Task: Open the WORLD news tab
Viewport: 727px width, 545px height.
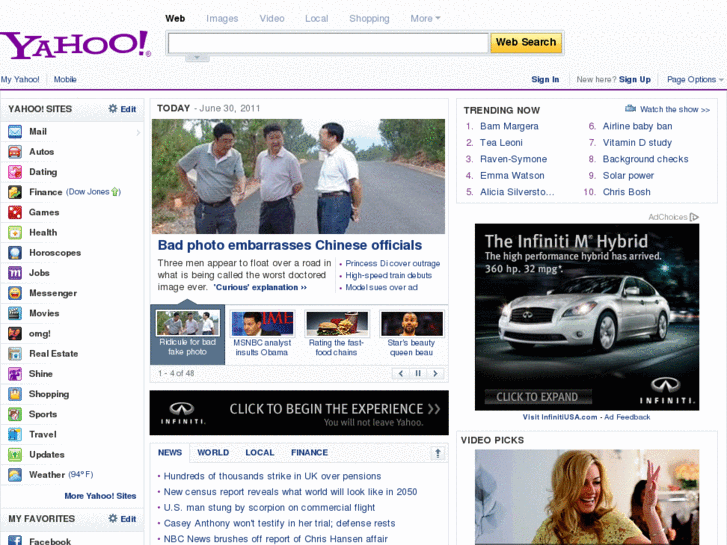Action: [213, 453]
